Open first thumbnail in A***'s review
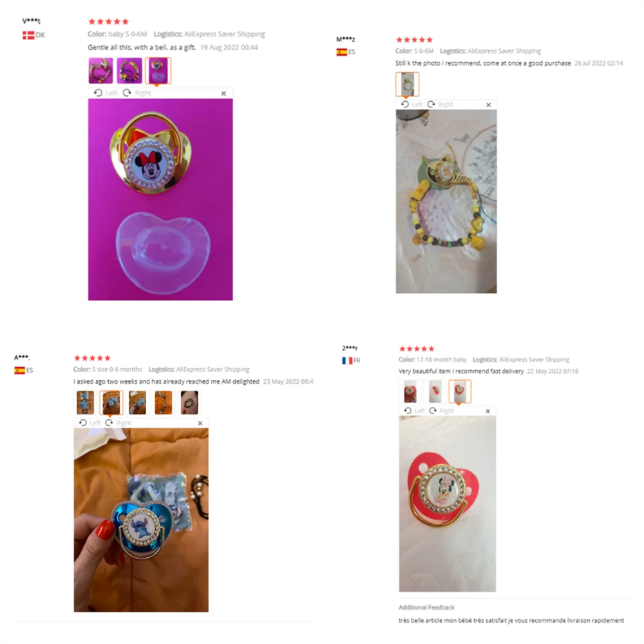Viewport: 644px width, 644px height. pos(85,402)
